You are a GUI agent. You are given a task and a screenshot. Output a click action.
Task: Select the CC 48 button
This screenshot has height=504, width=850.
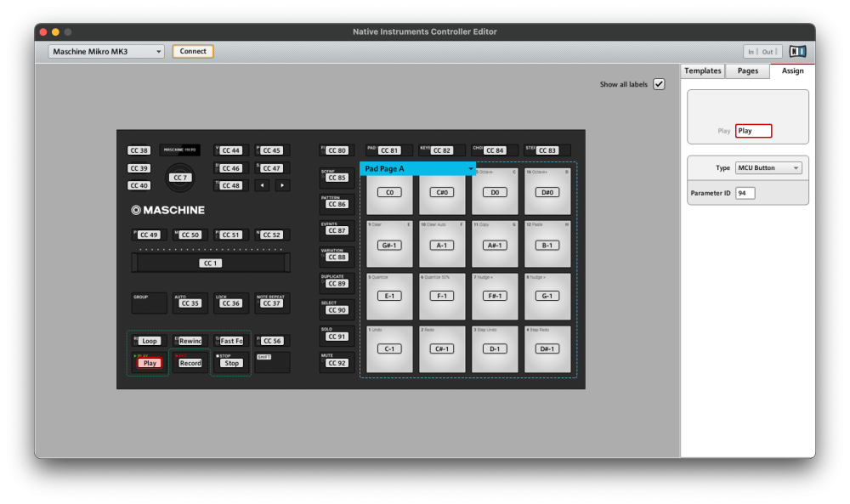(x=231, y=185)
